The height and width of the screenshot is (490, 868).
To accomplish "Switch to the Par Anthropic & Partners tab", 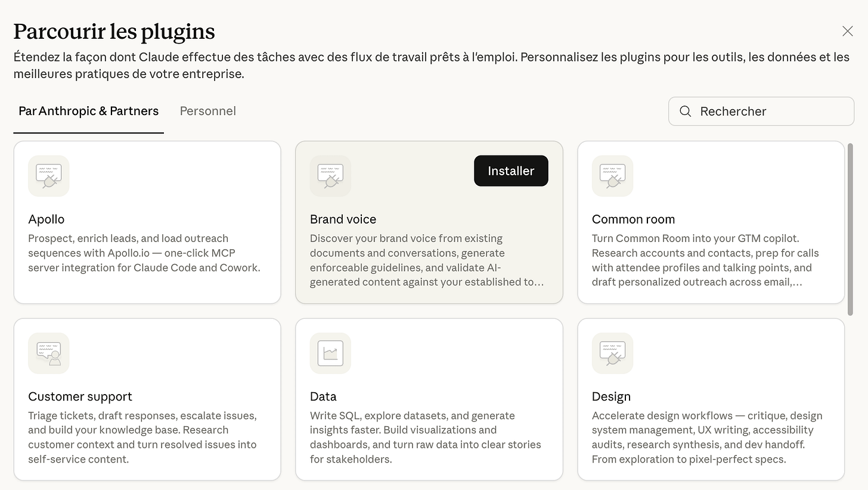I will 89,111.
